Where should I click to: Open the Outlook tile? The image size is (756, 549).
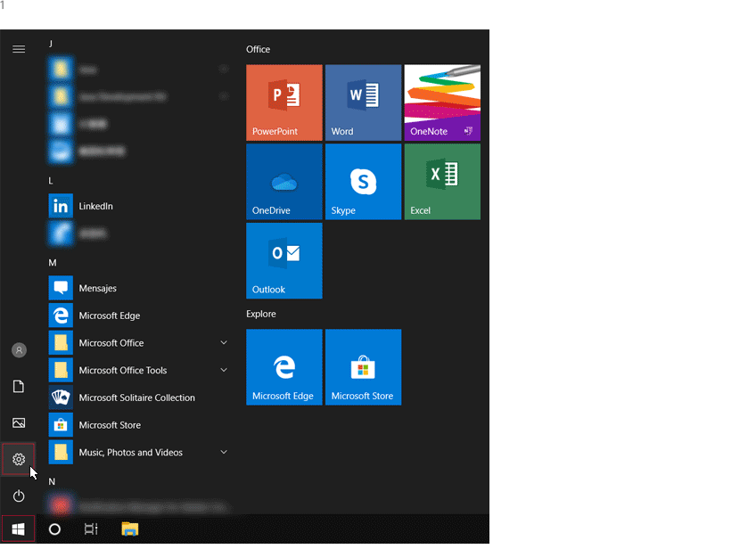point(283,260)
